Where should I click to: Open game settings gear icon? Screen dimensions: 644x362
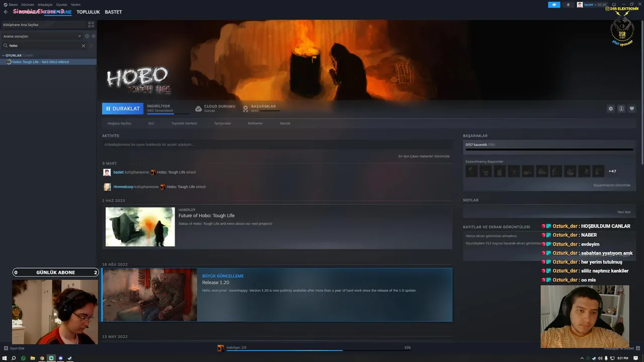(611, 109)
